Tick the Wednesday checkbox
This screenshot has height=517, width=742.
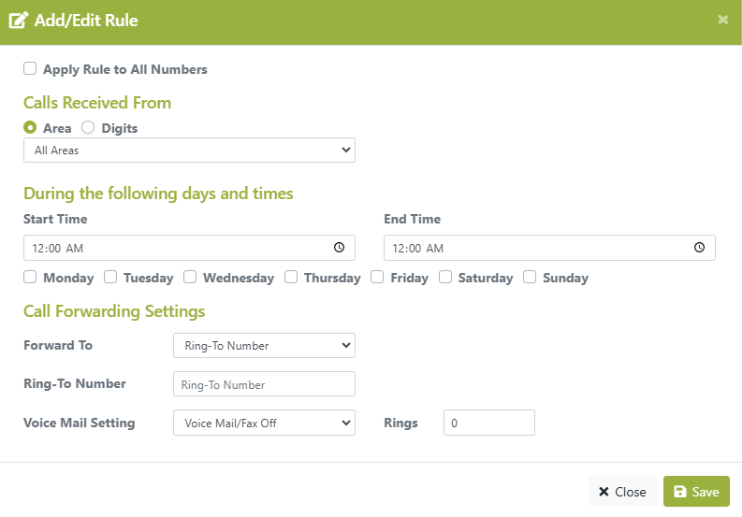(190, 277)
